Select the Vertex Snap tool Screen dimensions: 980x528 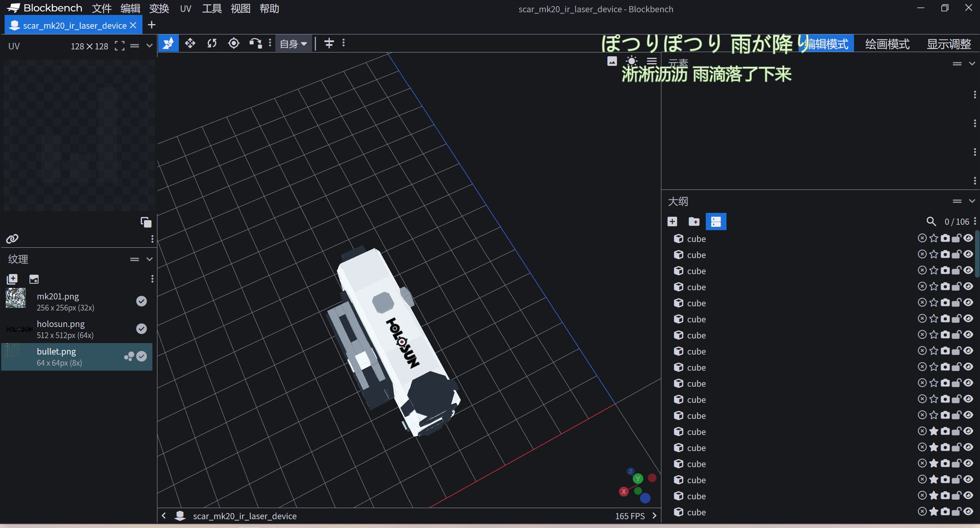point(255,43)
